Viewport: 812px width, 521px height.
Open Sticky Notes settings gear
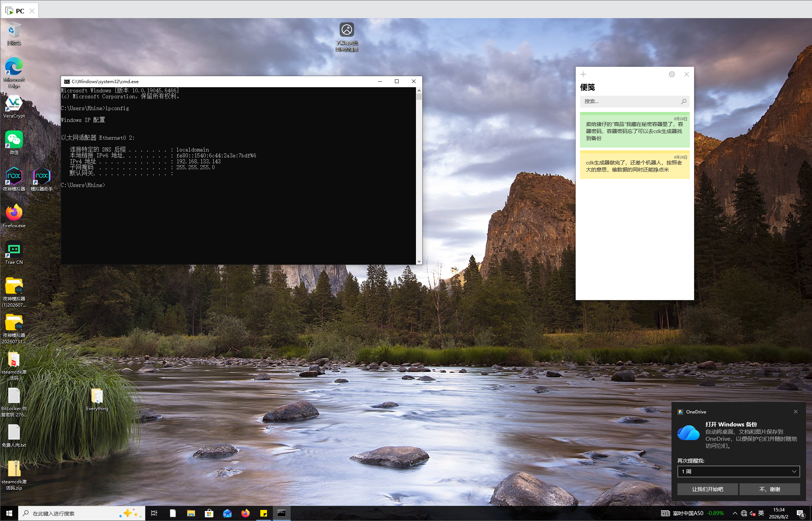[672, 74]
